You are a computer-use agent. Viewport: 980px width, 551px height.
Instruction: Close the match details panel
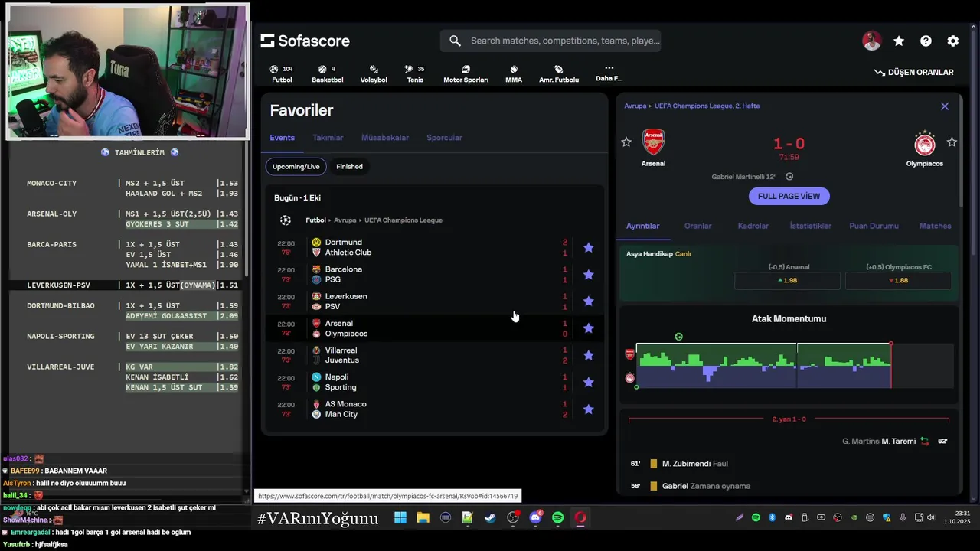pos(945,106)
